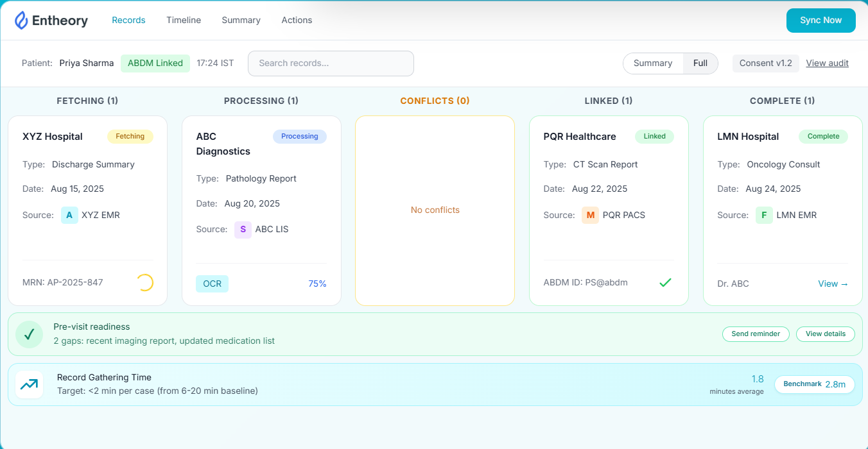Switch to Summary view toggle

pyautogui.click(x=652, y=64)
